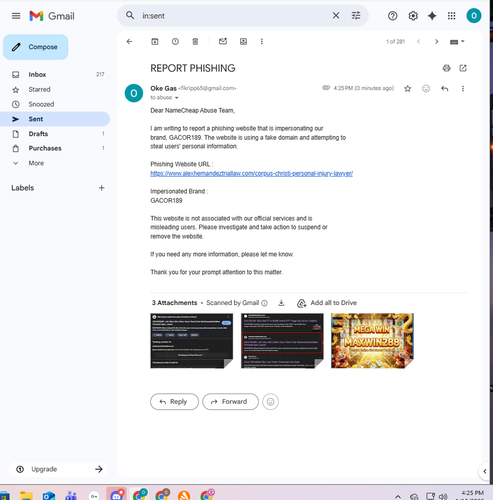
Task: Archive this conversation
Action: point(155,41)
